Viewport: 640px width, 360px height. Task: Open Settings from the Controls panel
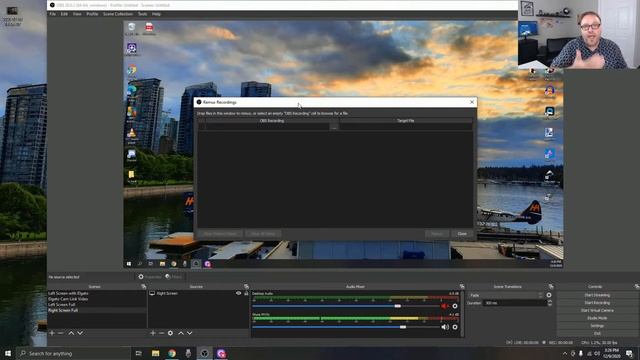(597, 326)
